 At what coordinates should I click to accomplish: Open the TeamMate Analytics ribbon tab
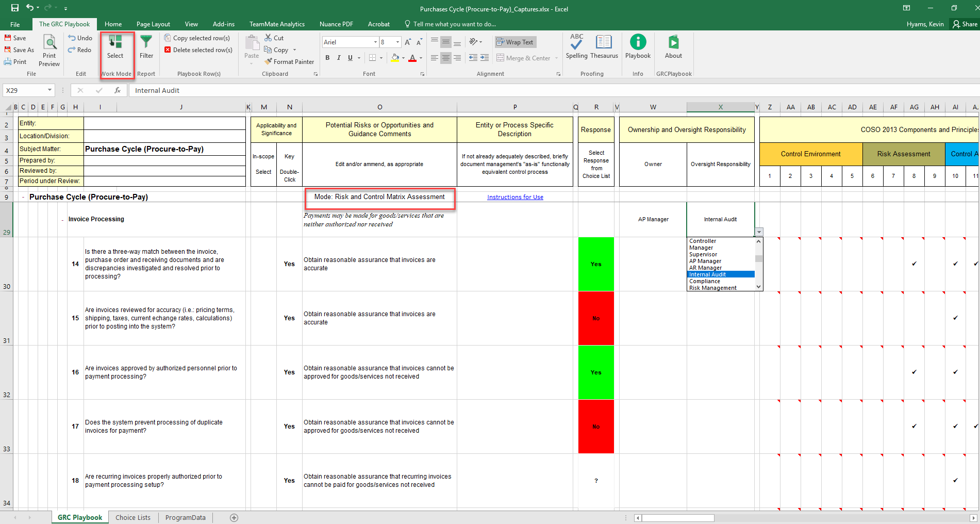coord(277,24)
